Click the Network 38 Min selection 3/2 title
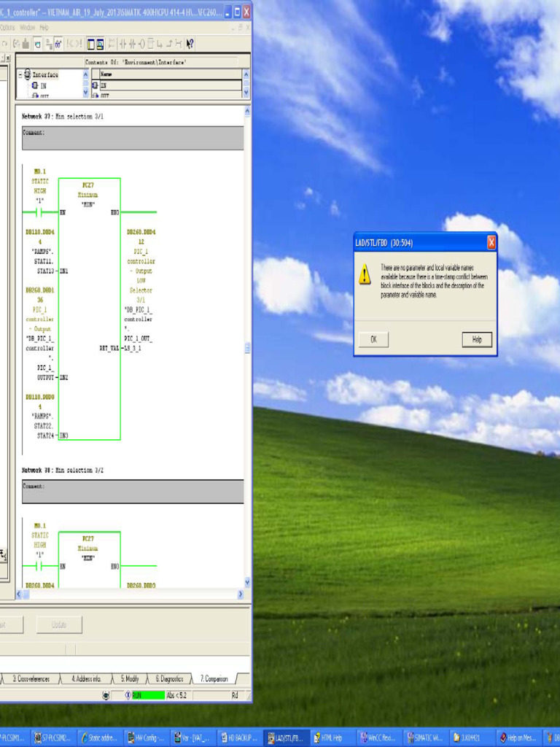560x747 pixels. click(63, 471)
